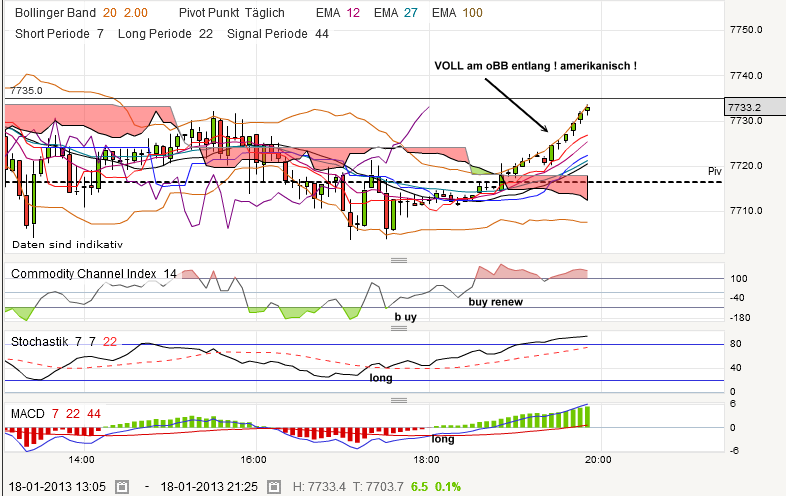Click the end date field 18-01-2013 21:25
Screen dimensions: 786x496
pos(209,486)
